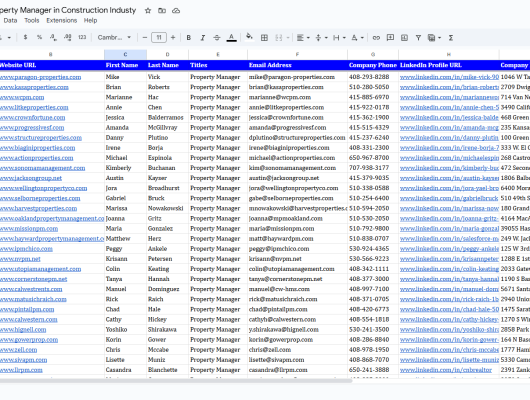Select phone cell 707-938-3177
This screenshot has height=400, width=530.
(373, 168)
